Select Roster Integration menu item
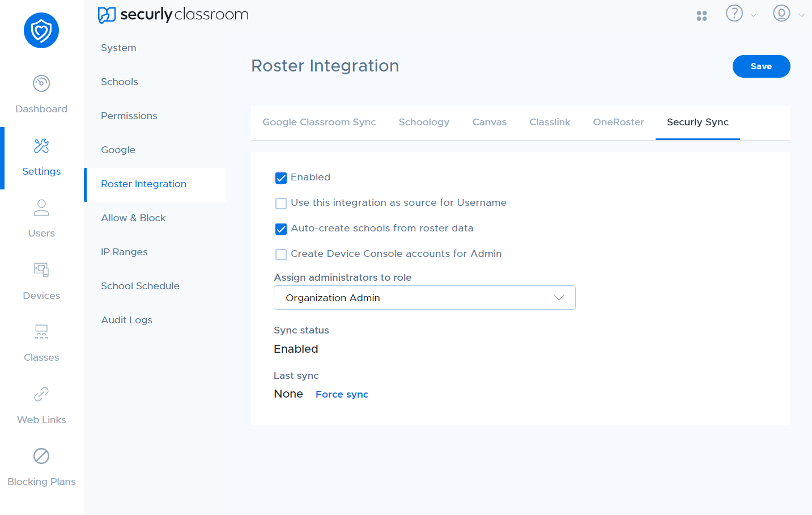Image resolution: width=812 pixels, height=515 pixels. 155,184
